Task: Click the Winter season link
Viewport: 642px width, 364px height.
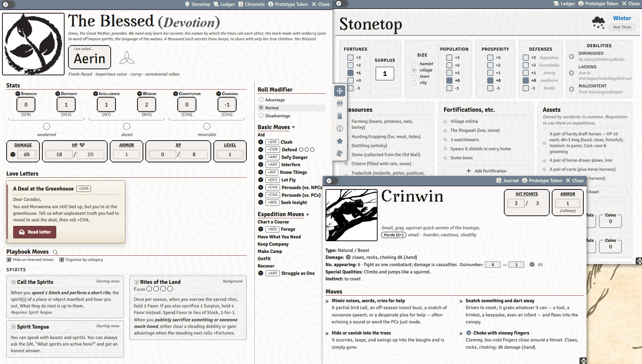Action: coord(622,18)
